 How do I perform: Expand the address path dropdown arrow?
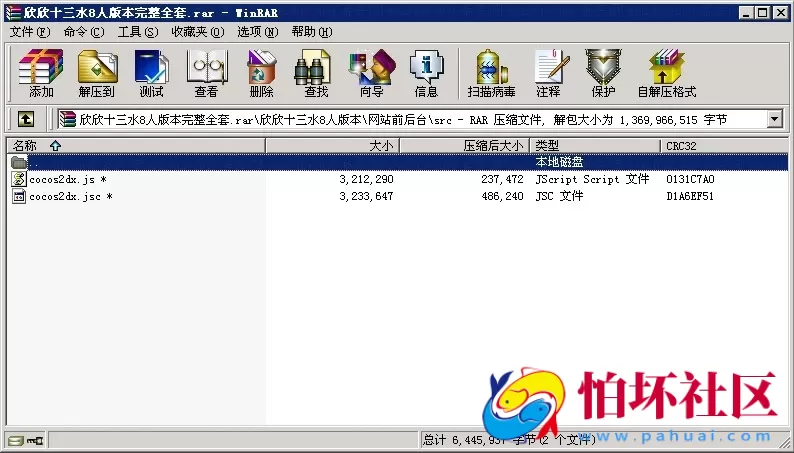(774, 120)
